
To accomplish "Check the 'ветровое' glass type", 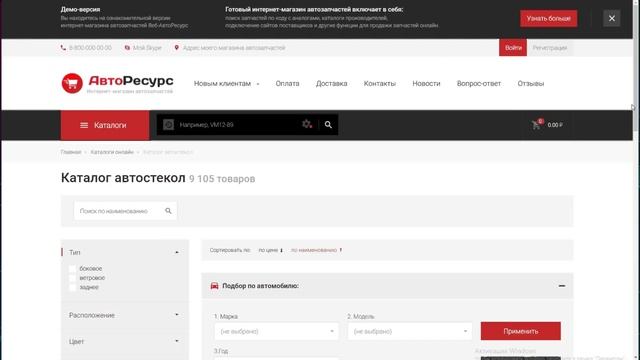I will click(72, 278).
